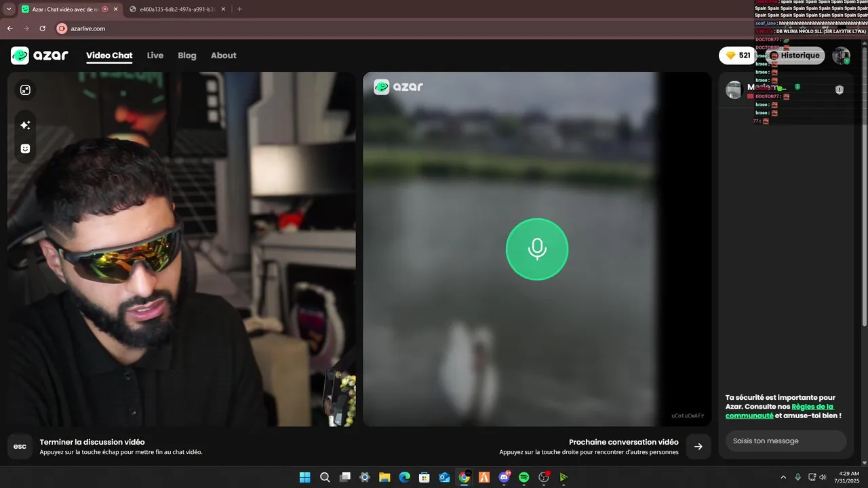Open the green play-arrow taskbar app
The width and height of the screenshot is (868, 488).
coord(564,477)
